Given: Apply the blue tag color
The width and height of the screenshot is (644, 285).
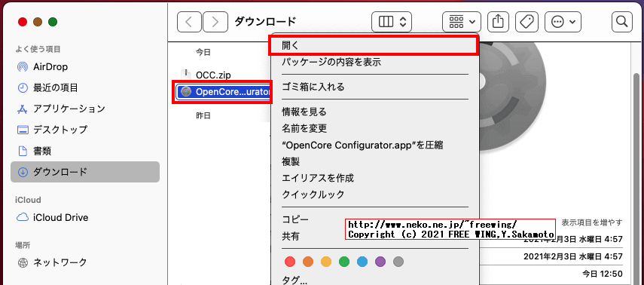Looking at the screenshot, I should point(362,261).
